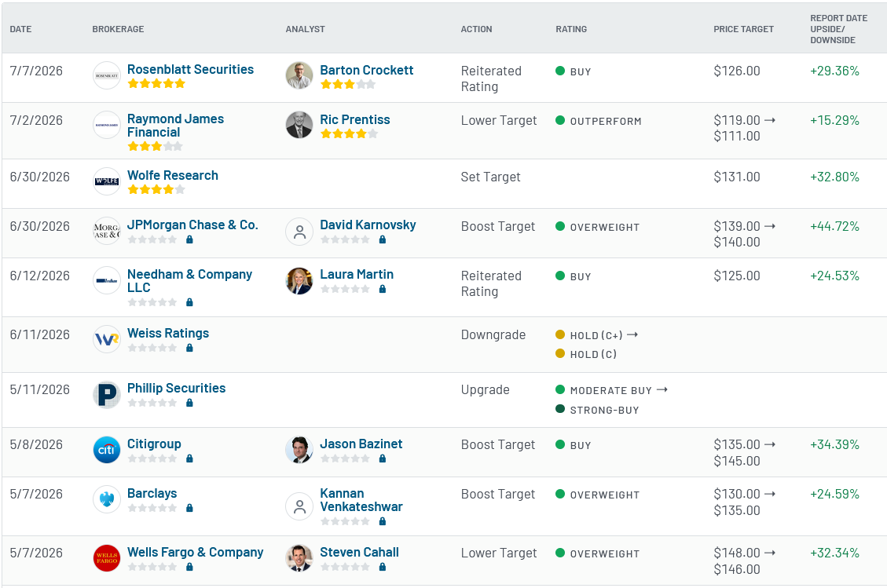This screenshot has height=588, width=887.
Task: Click the lock icon under Wells Fargo & Company
Action: point(189,567)
